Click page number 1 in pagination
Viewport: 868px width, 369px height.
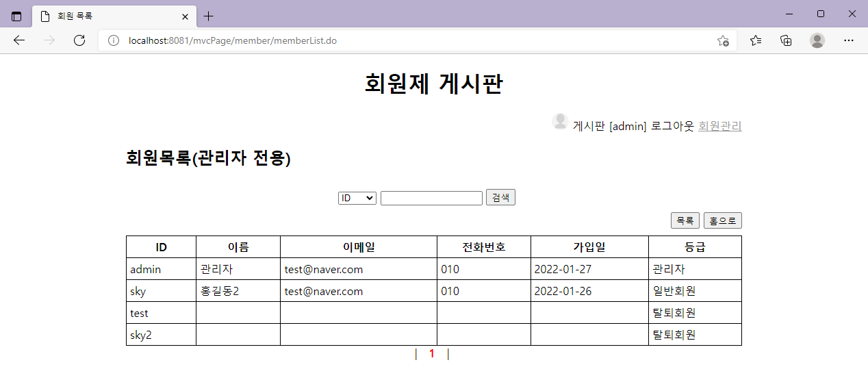[x=431, y=353]
